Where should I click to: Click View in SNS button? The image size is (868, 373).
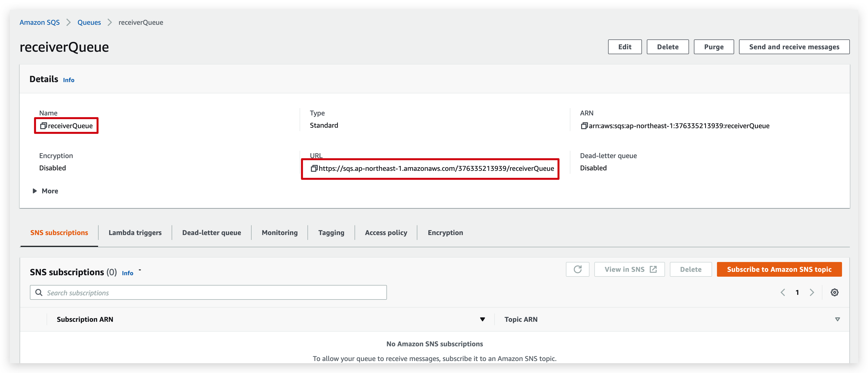pos(629,269)
